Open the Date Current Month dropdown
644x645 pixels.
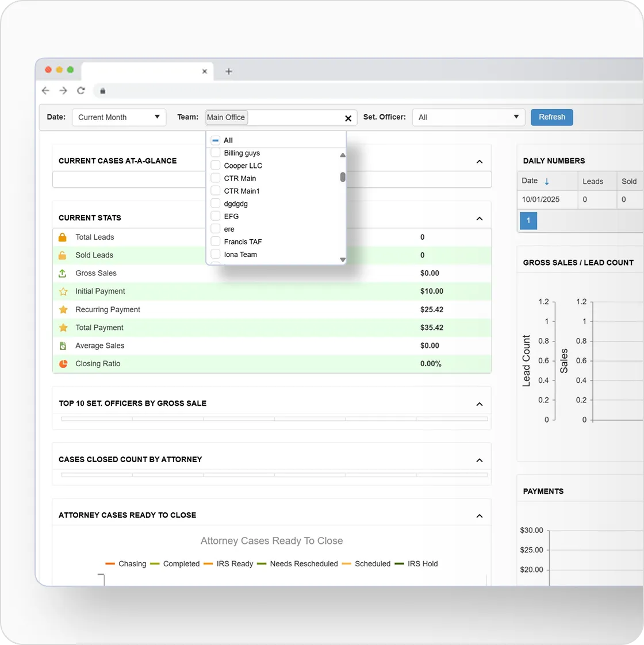click(118, 117)
